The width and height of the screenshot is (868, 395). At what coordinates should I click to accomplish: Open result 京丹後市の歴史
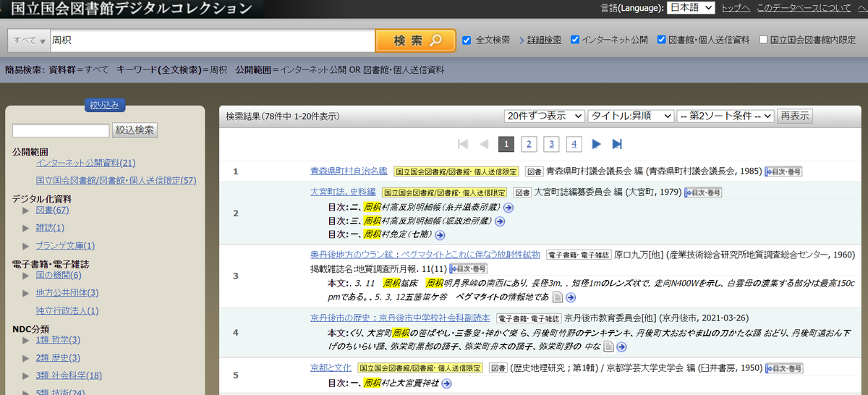point(400,318)
